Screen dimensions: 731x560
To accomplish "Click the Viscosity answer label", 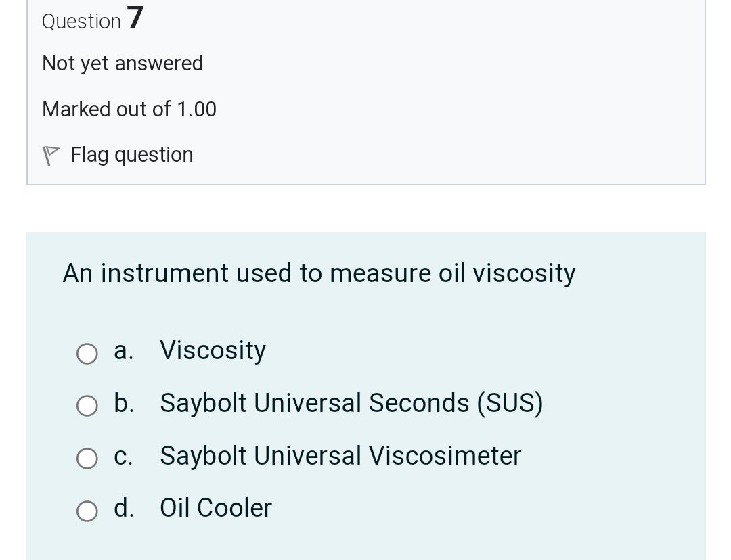I will pos(213,350).
